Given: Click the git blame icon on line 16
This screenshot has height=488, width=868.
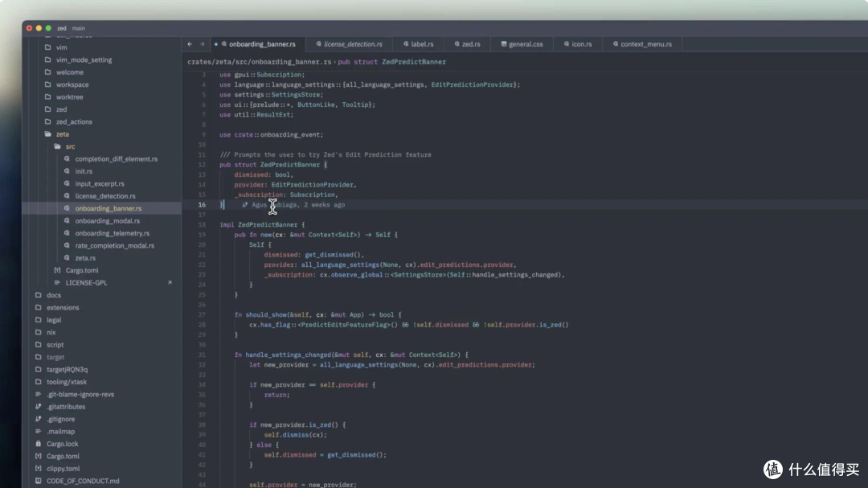Looking at the screenshot, I should tap(244, 205).
